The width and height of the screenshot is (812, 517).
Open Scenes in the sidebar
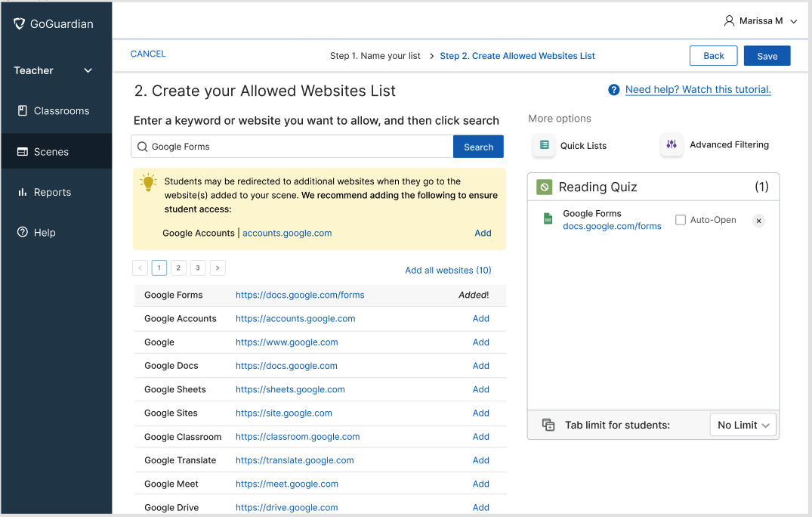click(x=56, y=151)
